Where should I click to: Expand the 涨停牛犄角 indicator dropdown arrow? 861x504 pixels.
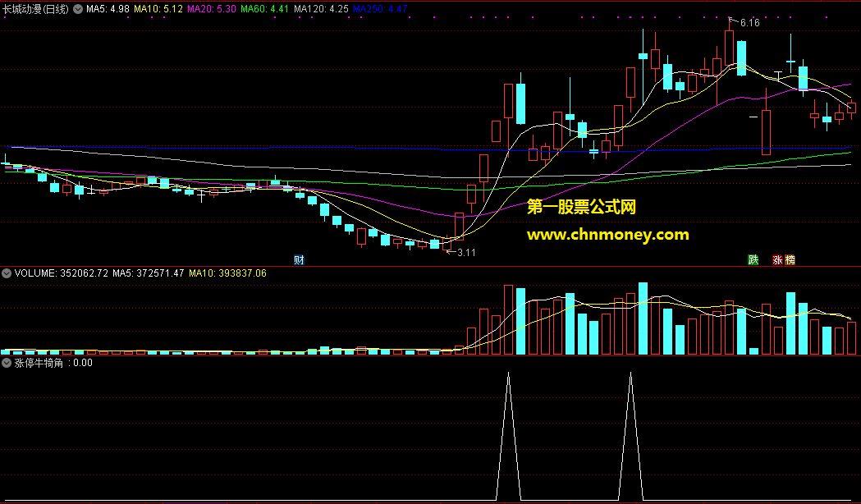(x=7, y=363)
